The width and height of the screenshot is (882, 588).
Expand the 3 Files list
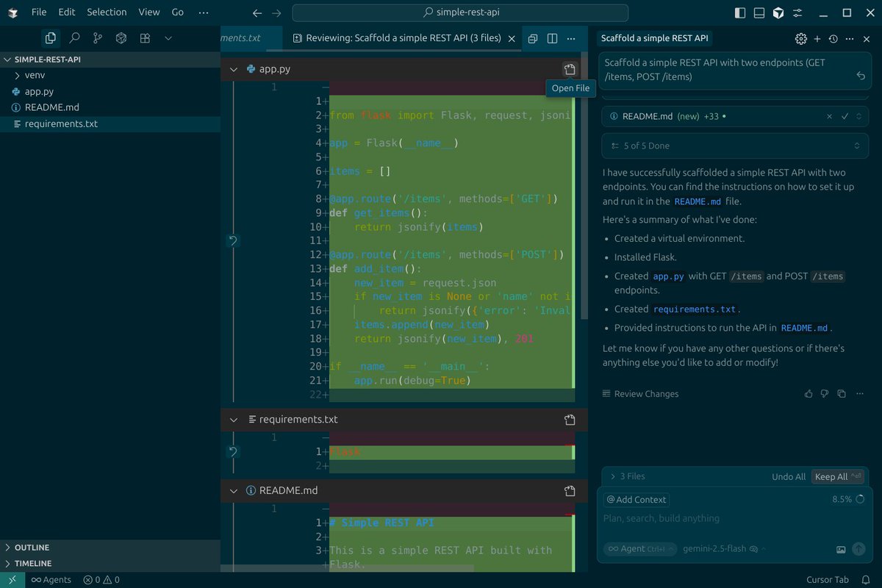tap(627, 476)
